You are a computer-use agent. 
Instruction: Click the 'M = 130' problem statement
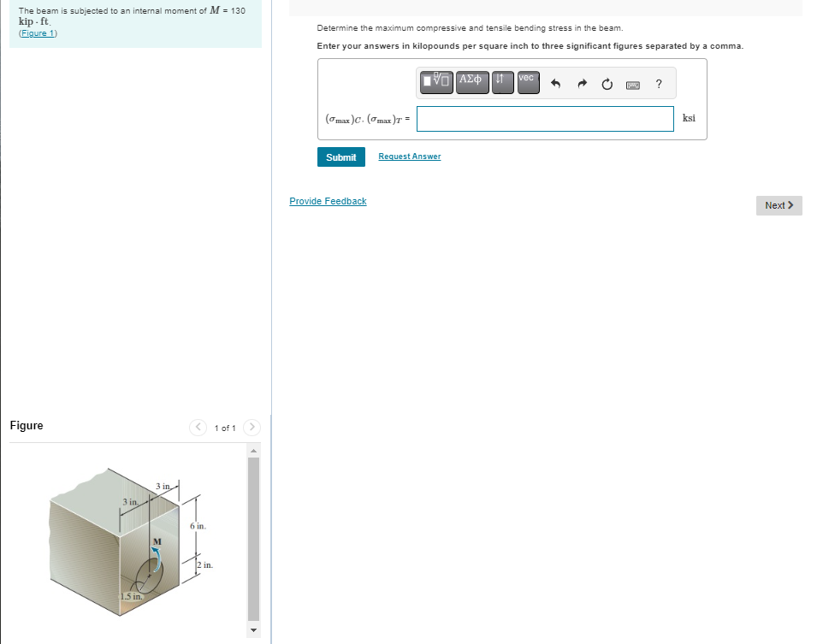(x=132, y=15)
